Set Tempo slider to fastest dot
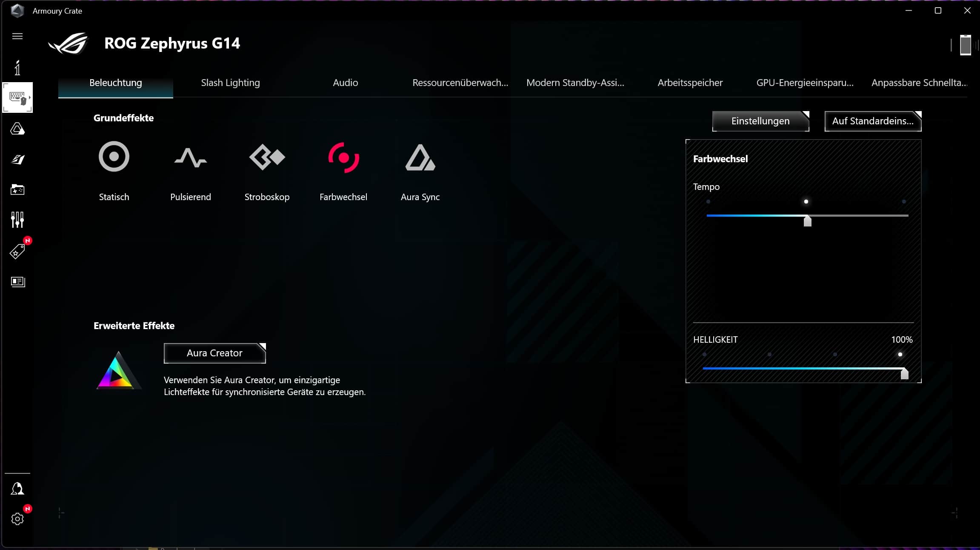This screenshot has height=550, width=980. [904, 202]
